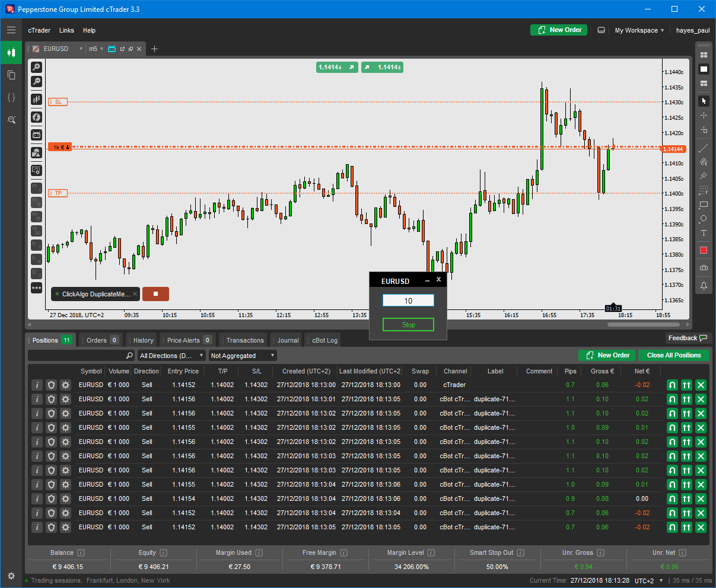Open the Not Aggregated dropdown
This screenshot has width=716, height=588.
(x=243, y=356)
